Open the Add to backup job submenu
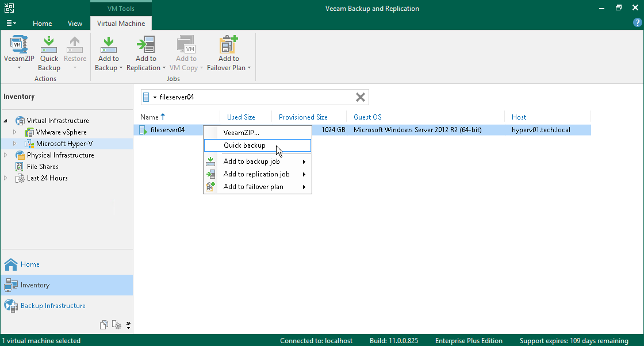The width and height of the screenshot is (644, 346). click(258, 162)
